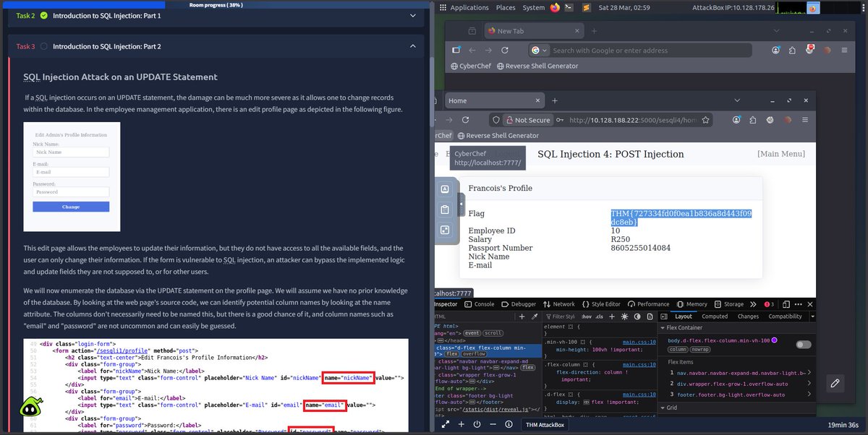Click the AttackBox power icon

point(477,425)
